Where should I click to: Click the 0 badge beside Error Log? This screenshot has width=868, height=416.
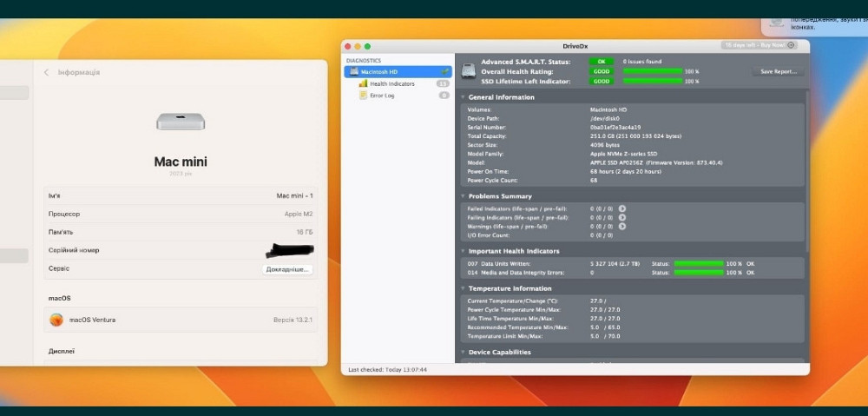tap(444, 96)
